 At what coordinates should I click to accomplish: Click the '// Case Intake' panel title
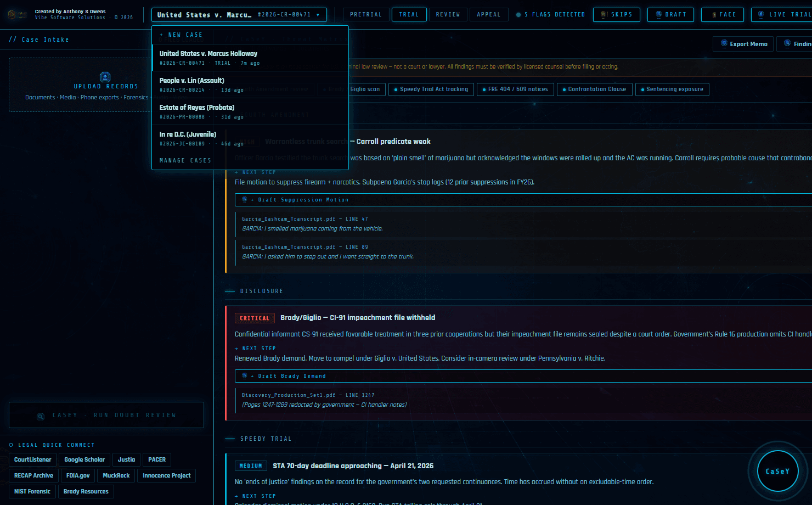pos(39,40)
